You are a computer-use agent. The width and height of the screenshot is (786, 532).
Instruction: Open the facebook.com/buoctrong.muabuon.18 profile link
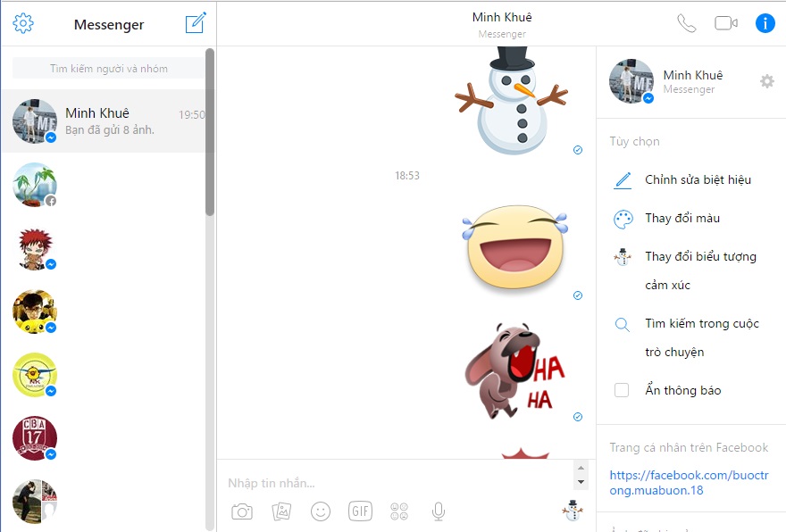click(x=690, y=481)
